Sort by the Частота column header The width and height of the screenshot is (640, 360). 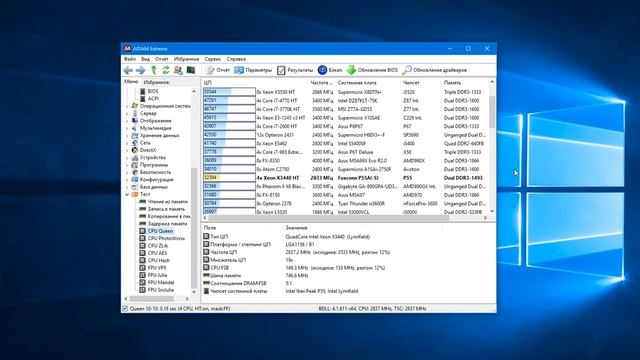click(322, 83)
